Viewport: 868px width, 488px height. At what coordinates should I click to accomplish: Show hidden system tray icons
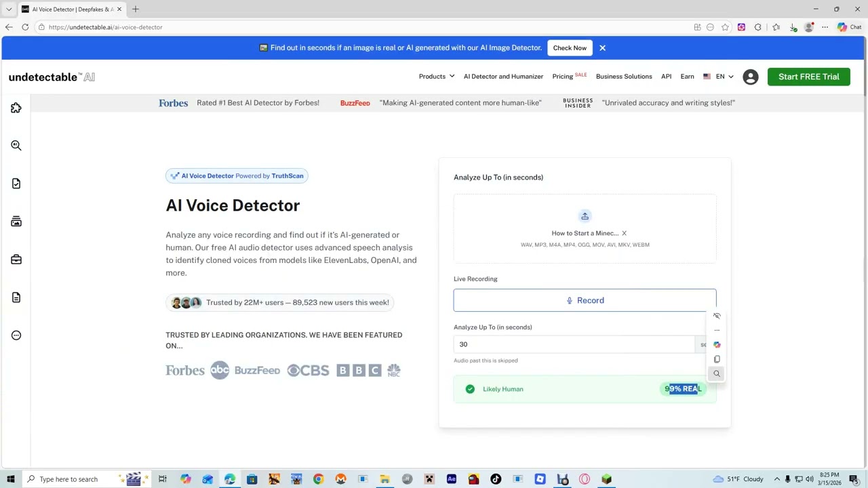click(x=777, y=479)
